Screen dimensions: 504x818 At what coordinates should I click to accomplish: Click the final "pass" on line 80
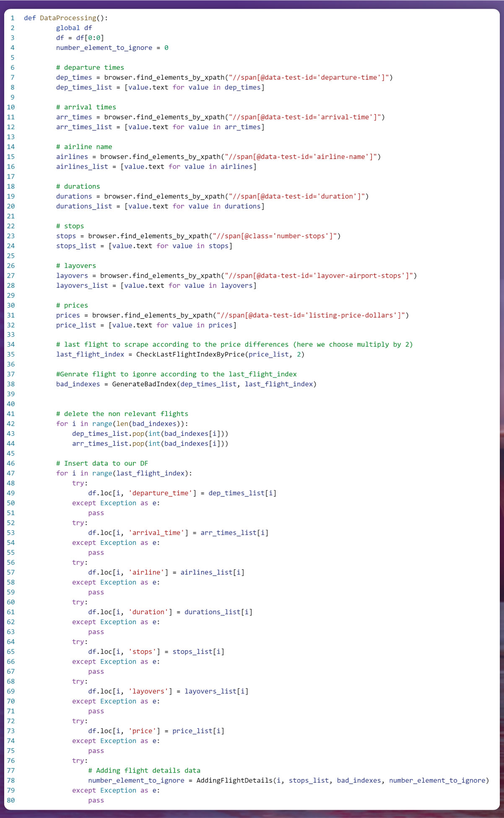point(96,801)
